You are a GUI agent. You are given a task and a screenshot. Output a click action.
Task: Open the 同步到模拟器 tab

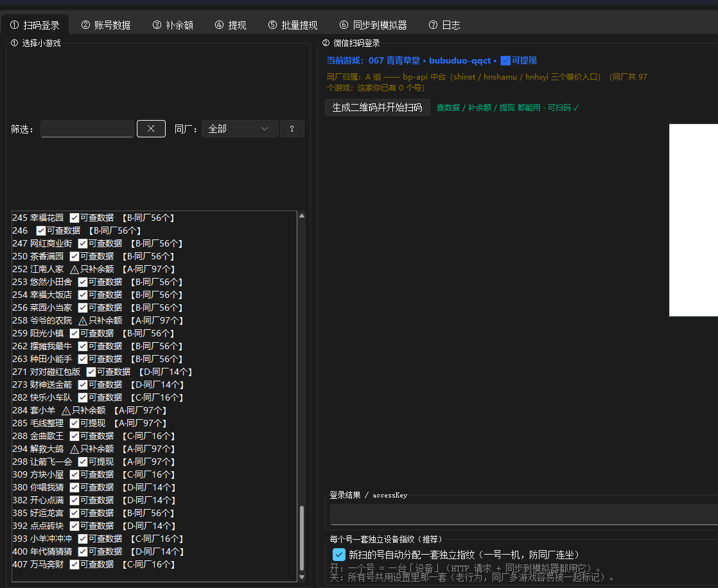(x=373, y=25)
